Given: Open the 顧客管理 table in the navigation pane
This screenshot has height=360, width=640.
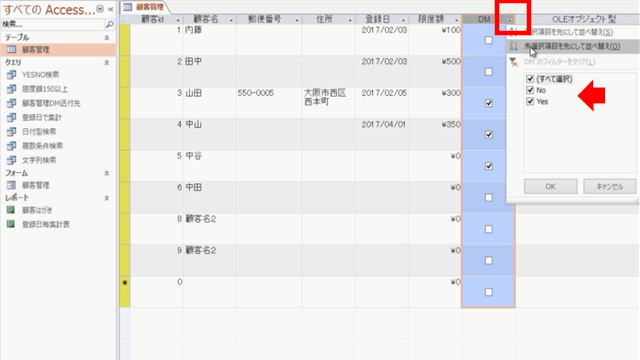Looking at the screenshot, I should [x=58, y=50].
